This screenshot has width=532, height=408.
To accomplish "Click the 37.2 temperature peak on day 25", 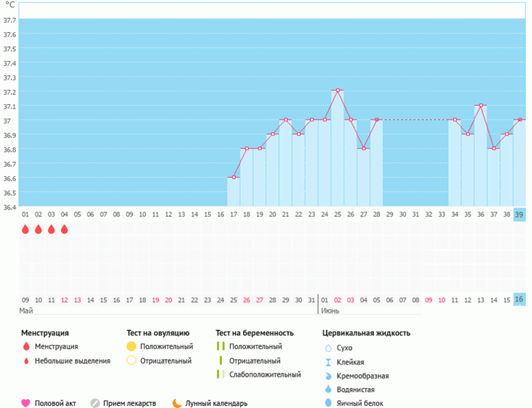I will click(x=337, y=91).
